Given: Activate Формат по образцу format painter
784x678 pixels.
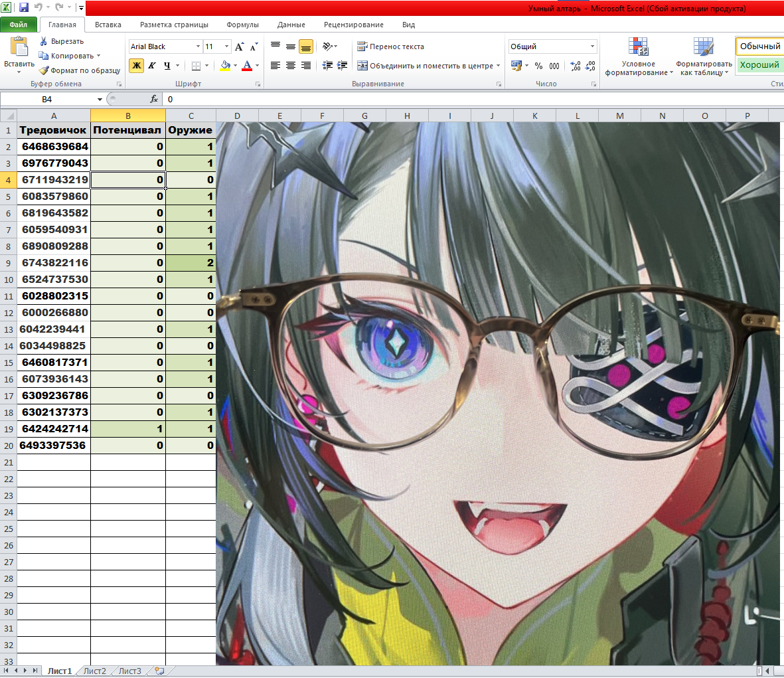Looking at the screenshot, I should [x=80, y=70].
